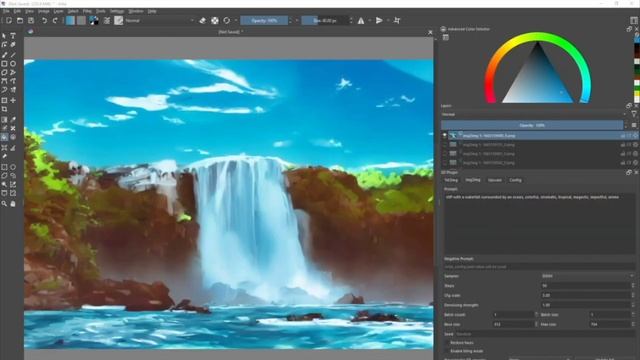Click the Steps value stepper
This screenshot has height=360, width=640.
coord(633,286)
